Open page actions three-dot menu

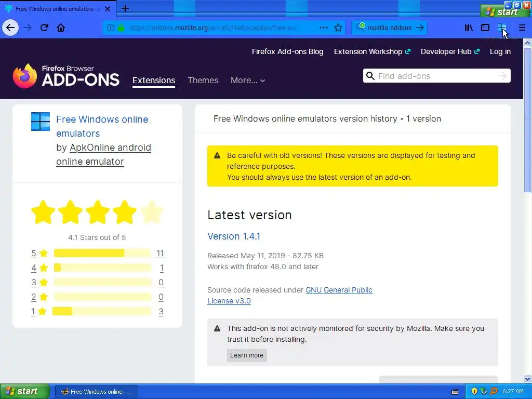(x=324, y=28)
